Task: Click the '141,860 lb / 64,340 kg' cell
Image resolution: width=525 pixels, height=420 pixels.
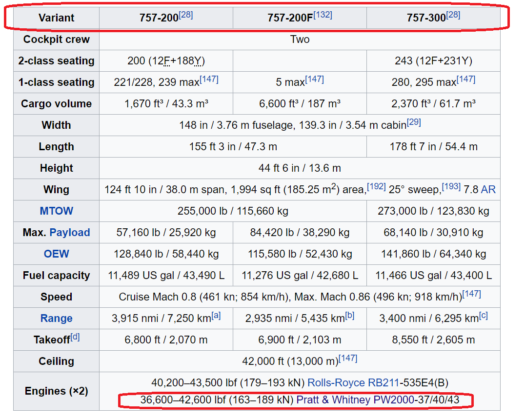Action: [434, 254]
